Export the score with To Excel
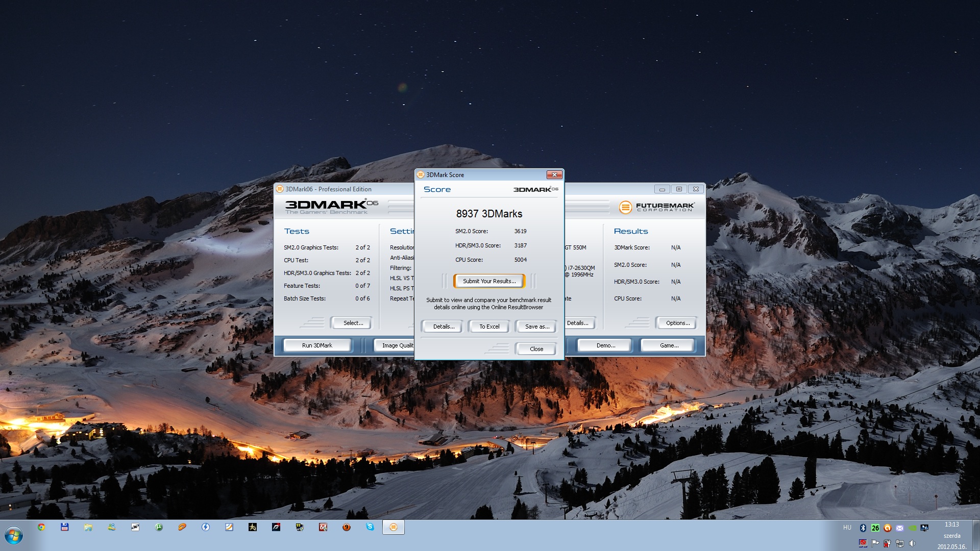Screen dimensions: 980x551 point(489,327)
